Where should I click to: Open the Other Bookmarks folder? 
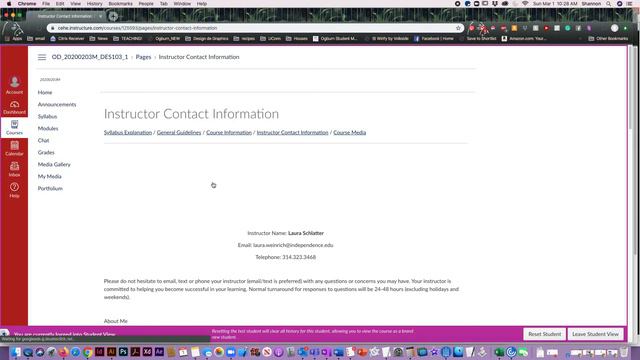[x=608, y=39]
